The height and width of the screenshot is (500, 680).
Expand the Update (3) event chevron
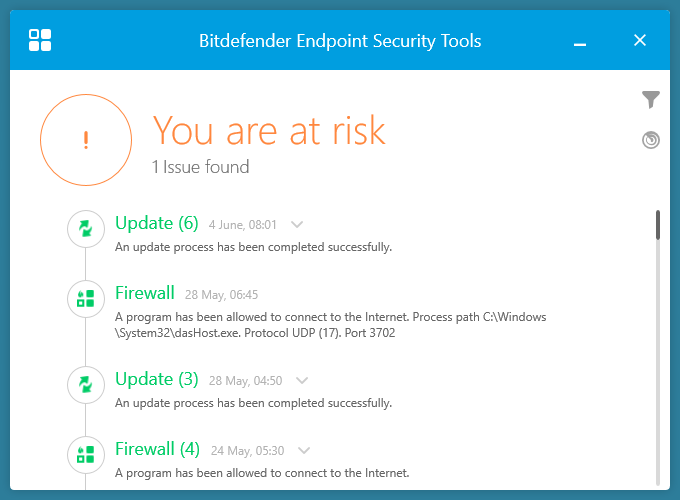[x=302, y=381]
